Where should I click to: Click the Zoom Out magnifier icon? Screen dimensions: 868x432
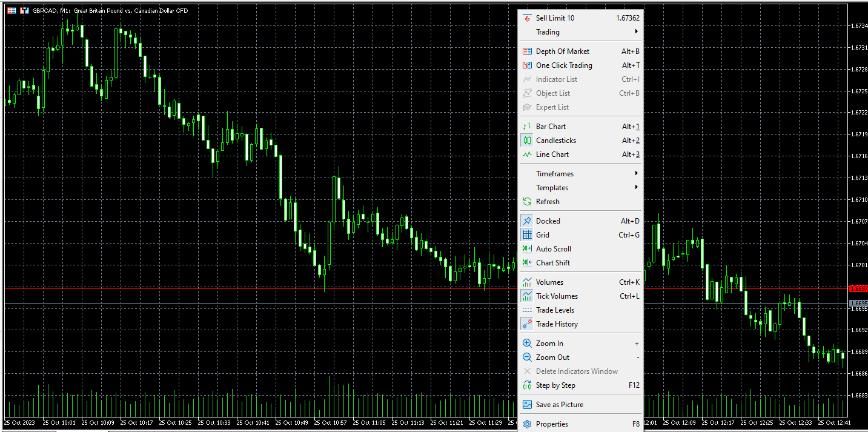pos(527,357)
